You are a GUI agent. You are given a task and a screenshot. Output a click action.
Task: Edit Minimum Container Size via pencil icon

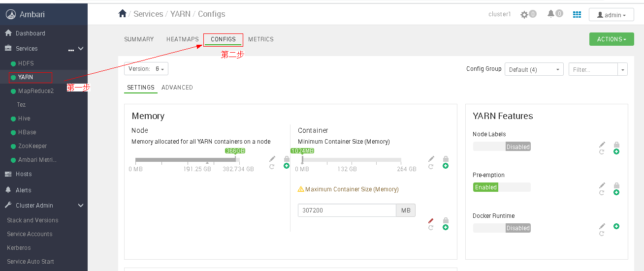(x=431, y=159)
